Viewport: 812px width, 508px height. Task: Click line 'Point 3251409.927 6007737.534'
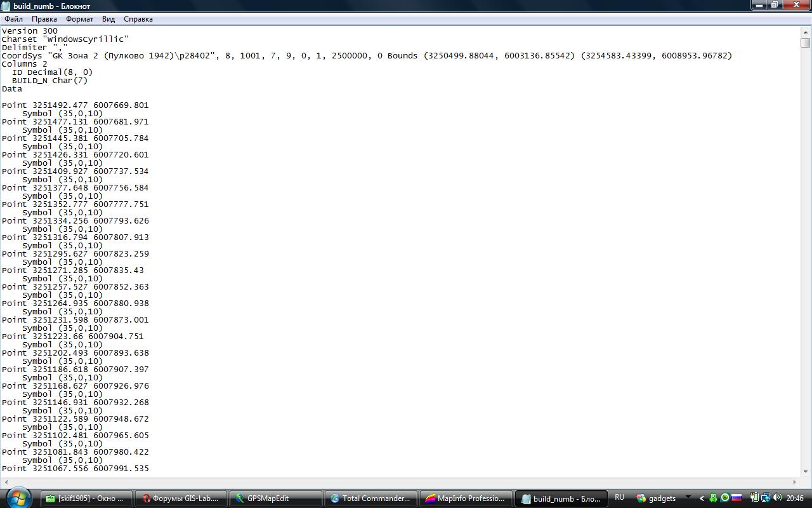coord(75,171)
